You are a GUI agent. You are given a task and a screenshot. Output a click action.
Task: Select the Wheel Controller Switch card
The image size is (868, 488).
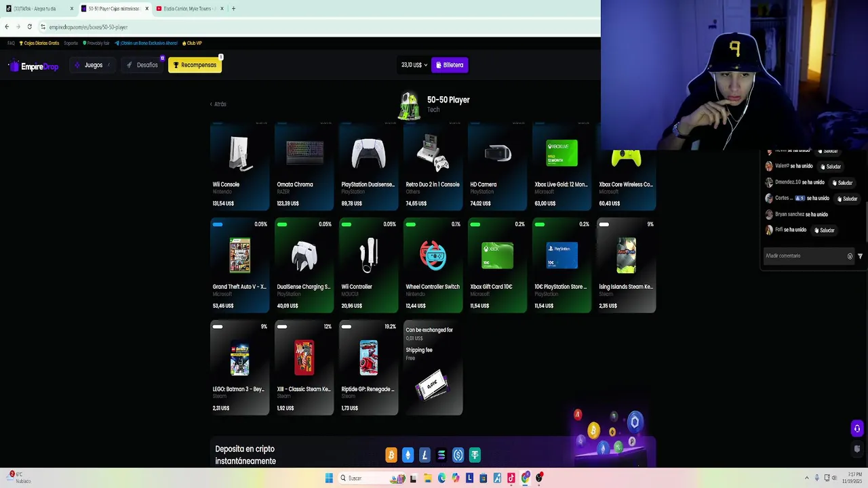coord(433,265)
